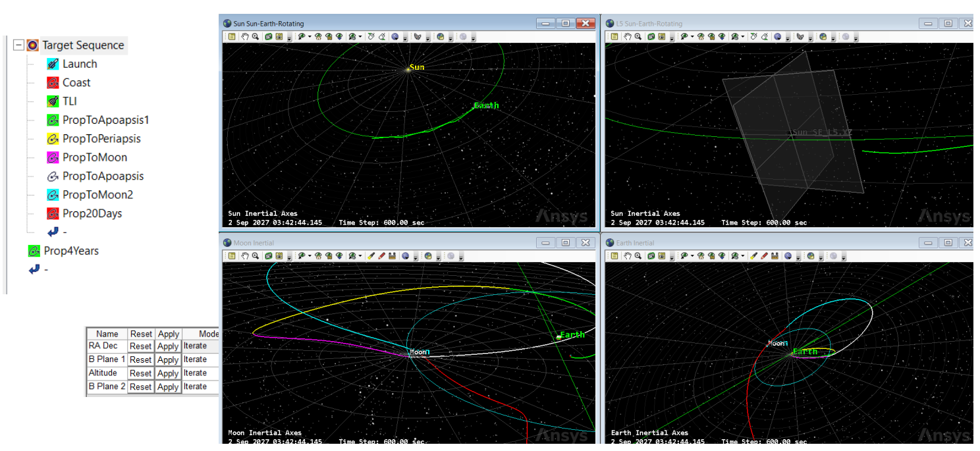Select the PropToMoon segment icon
Screen dimensions: 980x451
53,157
